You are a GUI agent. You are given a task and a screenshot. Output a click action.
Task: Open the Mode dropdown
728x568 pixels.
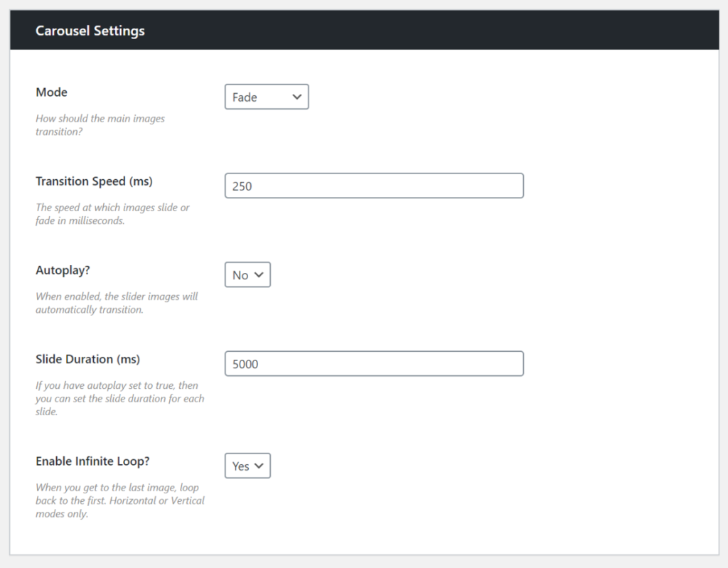click(x=267, y=97)
